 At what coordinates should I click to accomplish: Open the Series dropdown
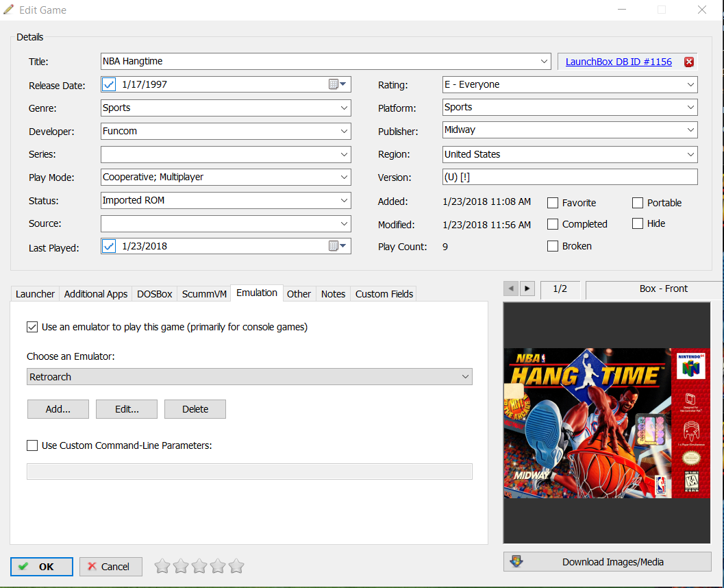[344, 154]
